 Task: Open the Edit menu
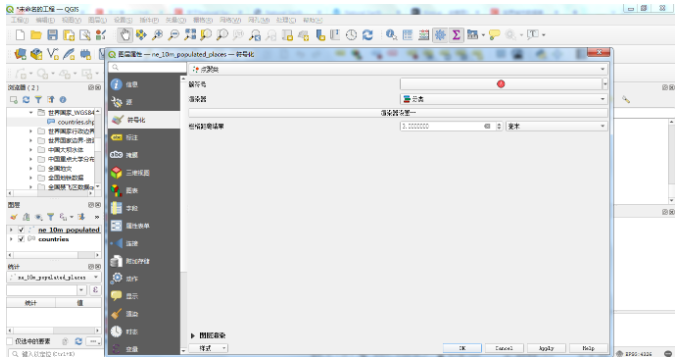pyautogui.click(x=45, y=20)
